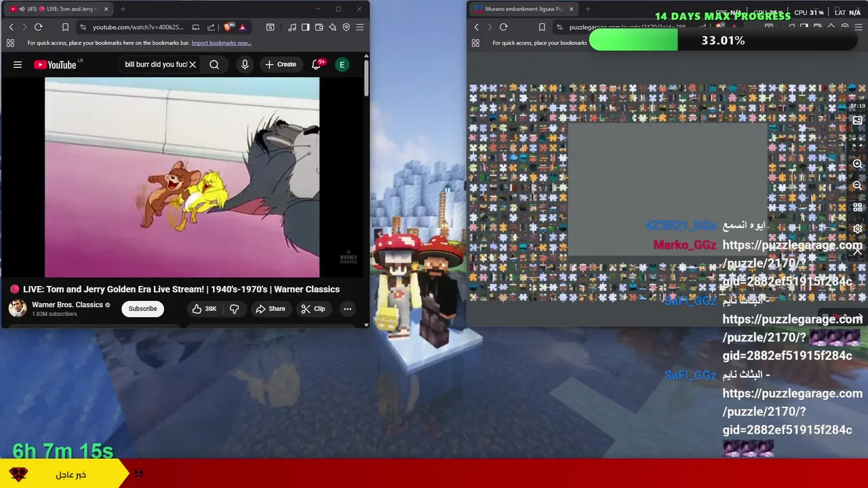Open apps grid icon in puzzle window bookmarks bar

475,43
